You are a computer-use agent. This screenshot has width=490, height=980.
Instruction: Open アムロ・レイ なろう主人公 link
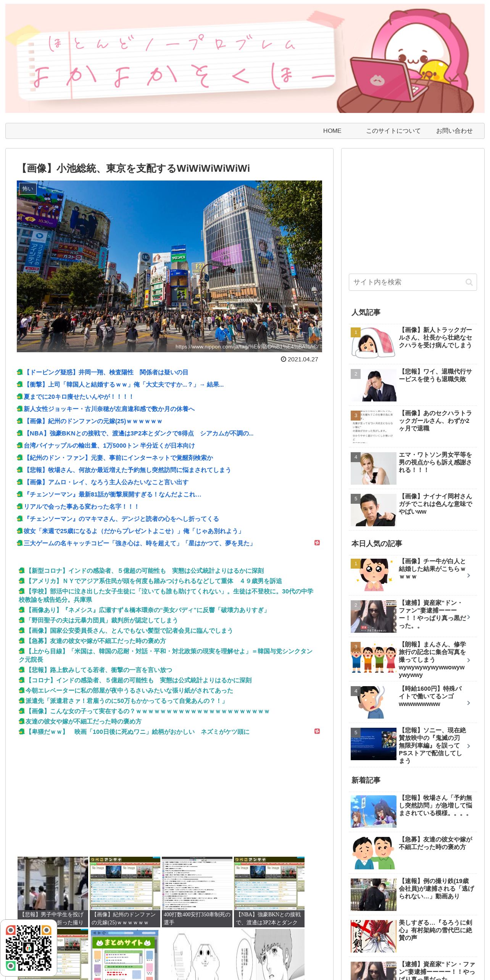coord(106,482)
